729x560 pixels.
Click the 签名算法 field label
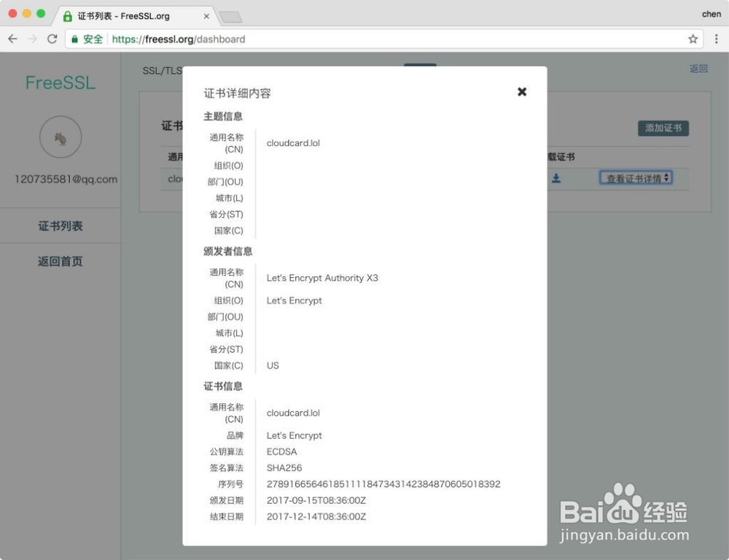[227, 468]
